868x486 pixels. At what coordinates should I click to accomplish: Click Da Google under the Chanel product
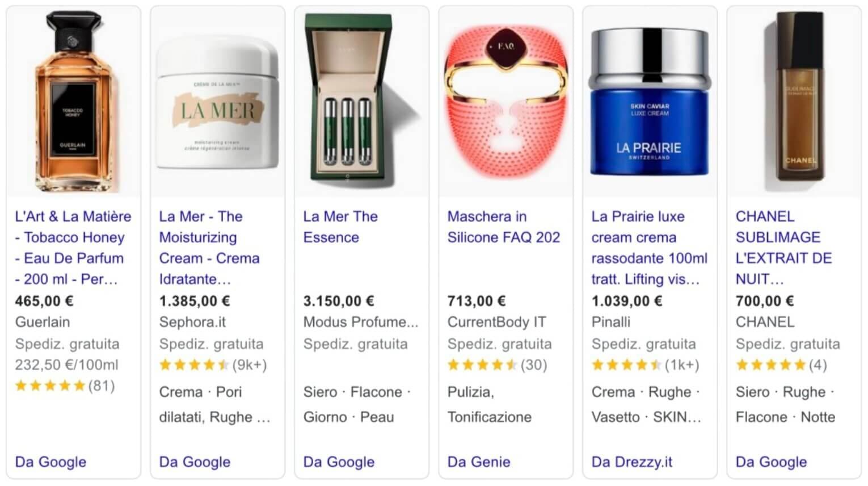pos(771,462)
